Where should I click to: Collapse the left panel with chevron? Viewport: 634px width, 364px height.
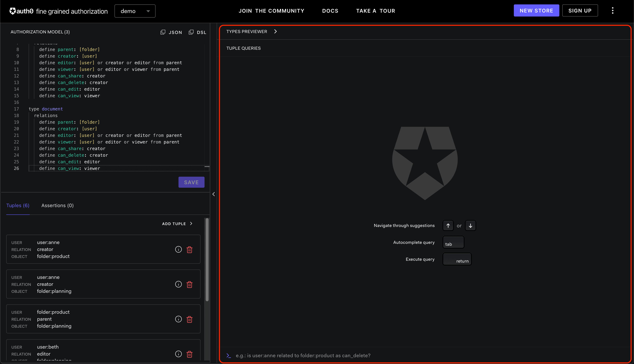pos(214,194)
